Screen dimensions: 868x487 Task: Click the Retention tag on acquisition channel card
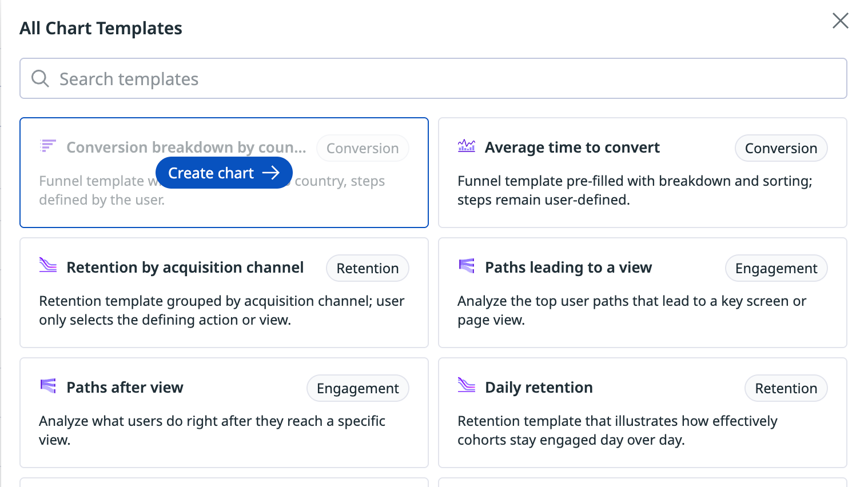(367, 268)
